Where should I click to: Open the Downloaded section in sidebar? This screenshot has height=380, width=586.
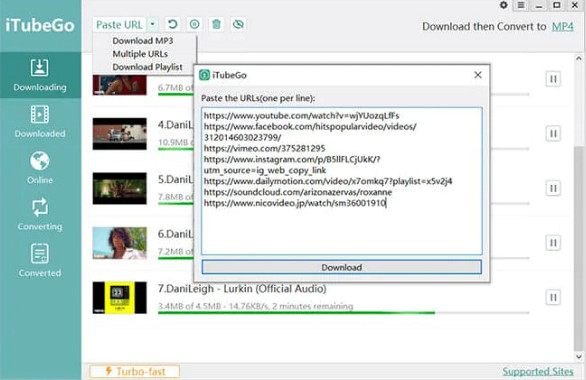[x=40, y=122]
